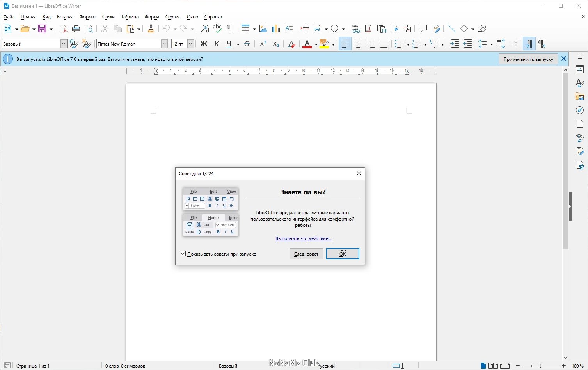
Task: Toggle Subscript formatting
Action: tap(276, 44)
